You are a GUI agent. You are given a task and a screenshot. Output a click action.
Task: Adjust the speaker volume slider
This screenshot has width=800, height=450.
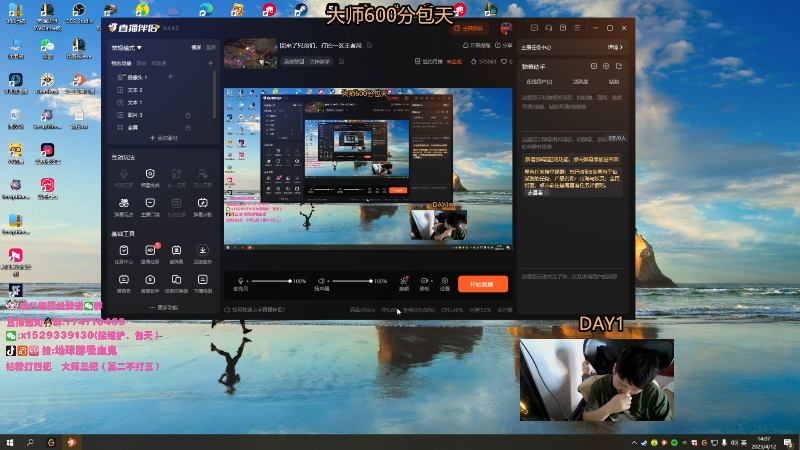click(352, 281)
